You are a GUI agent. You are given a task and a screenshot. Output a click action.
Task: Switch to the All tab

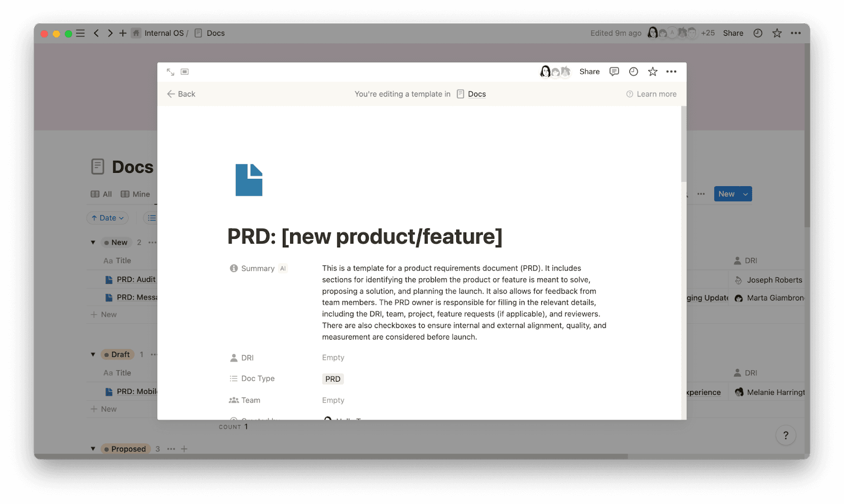tap(101, 194)
